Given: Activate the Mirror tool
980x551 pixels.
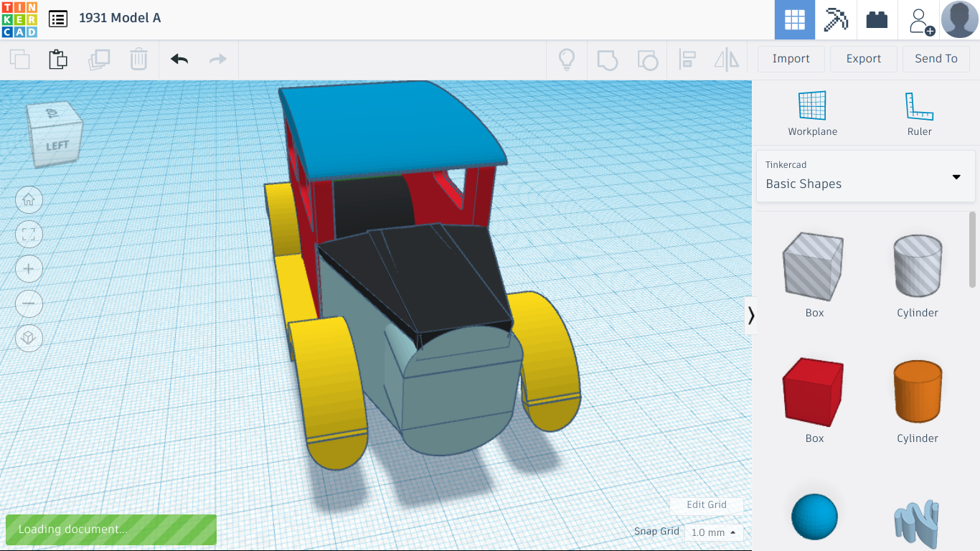Looking at the screenshot, I should click(725, 60).
